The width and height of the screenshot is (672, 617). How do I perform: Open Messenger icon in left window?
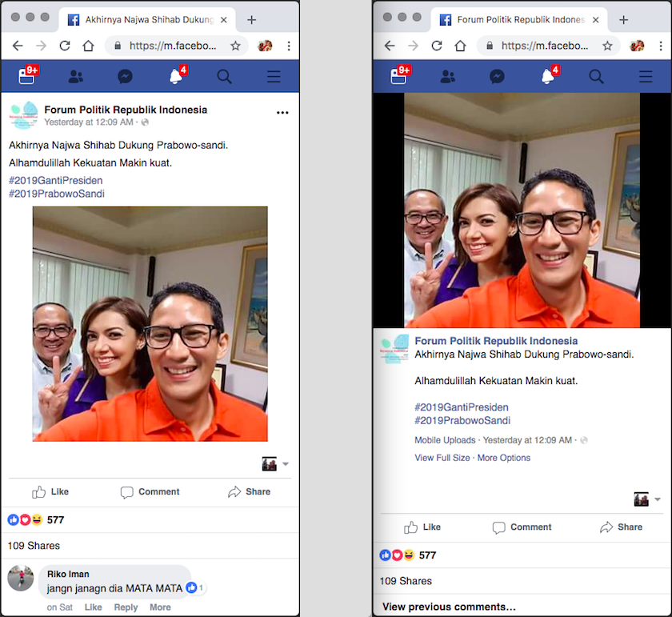click(x=125, y=77)
